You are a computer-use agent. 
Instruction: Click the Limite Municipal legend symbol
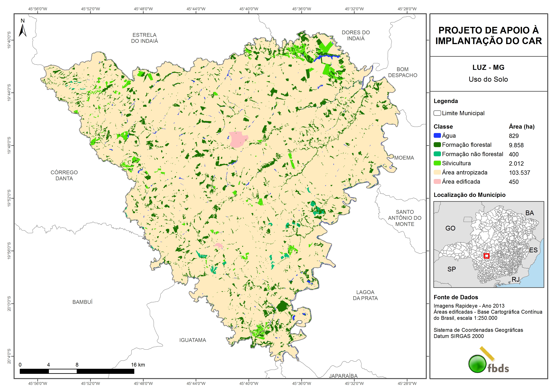437,113
